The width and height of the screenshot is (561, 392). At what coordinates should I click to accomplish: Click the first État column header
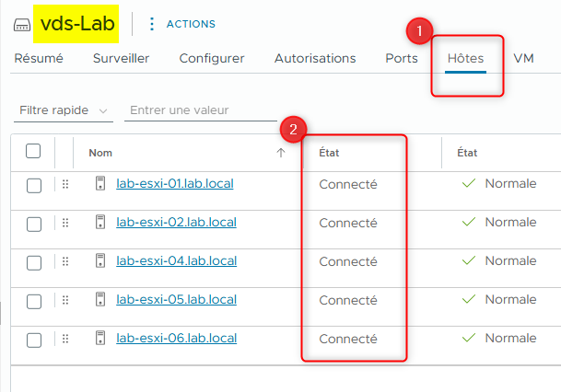pyautogui.click(x=329, y=153)
